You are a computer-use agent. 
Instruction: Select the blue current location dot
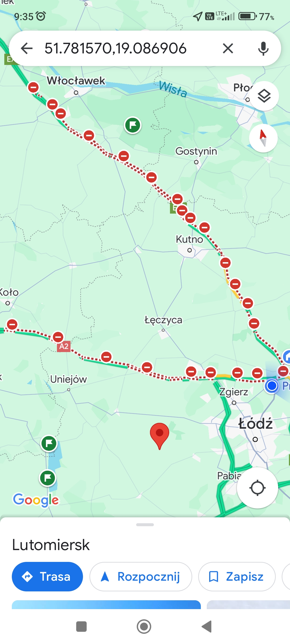point(272,386)
